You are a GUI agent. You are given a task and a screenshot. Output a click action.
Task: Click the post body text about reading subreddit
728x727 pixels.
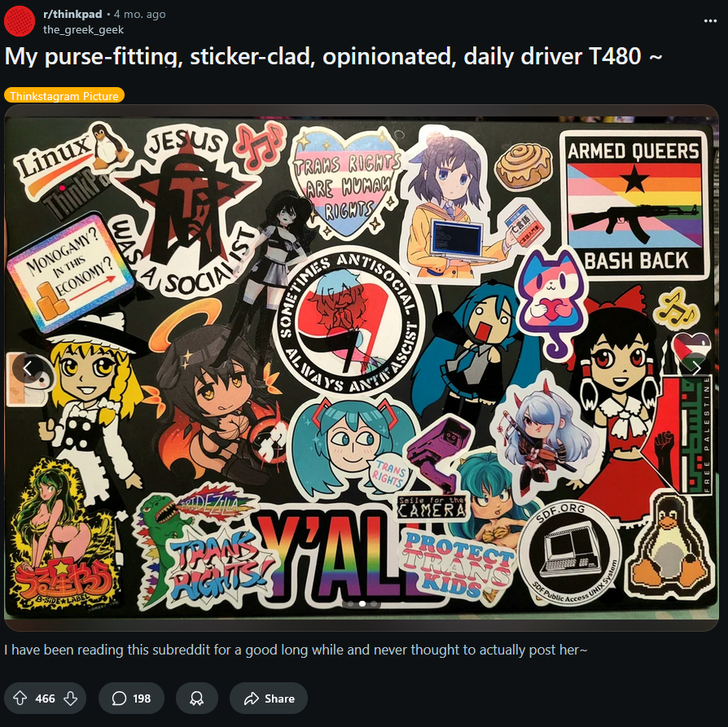tap(296, 650)
